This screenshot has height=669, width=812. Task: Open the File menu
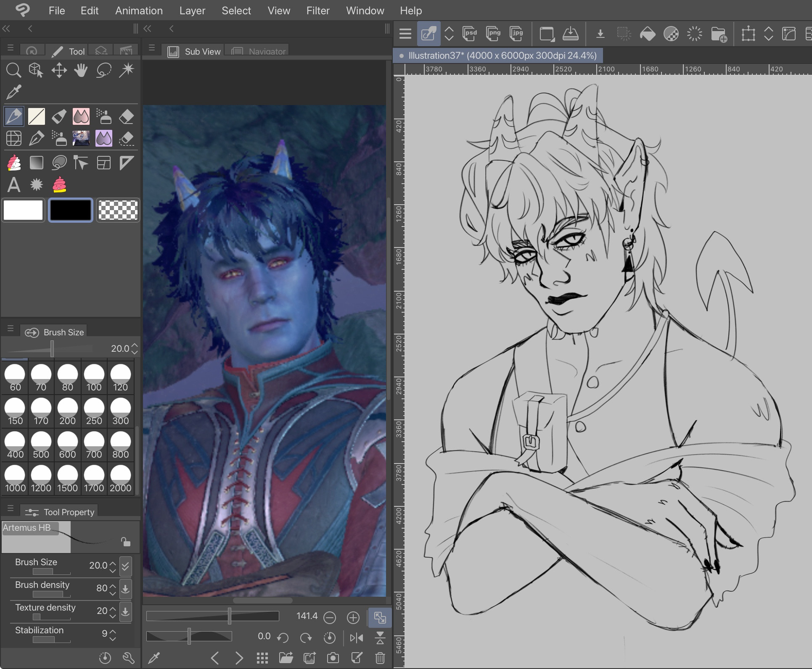point(57,11)
